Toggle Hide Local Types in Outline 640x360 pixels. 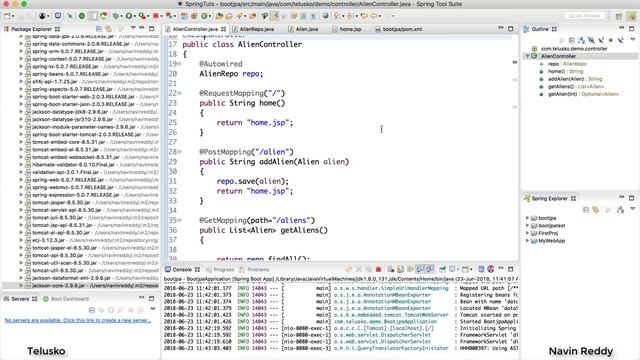pyautogui.click(x=621, y=40)
